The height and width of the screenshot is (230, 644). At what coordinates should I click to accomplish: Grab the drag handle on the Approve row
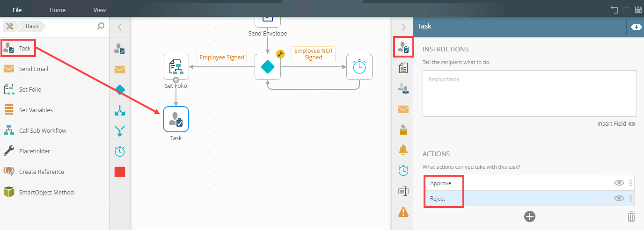[x=630, y=183]
